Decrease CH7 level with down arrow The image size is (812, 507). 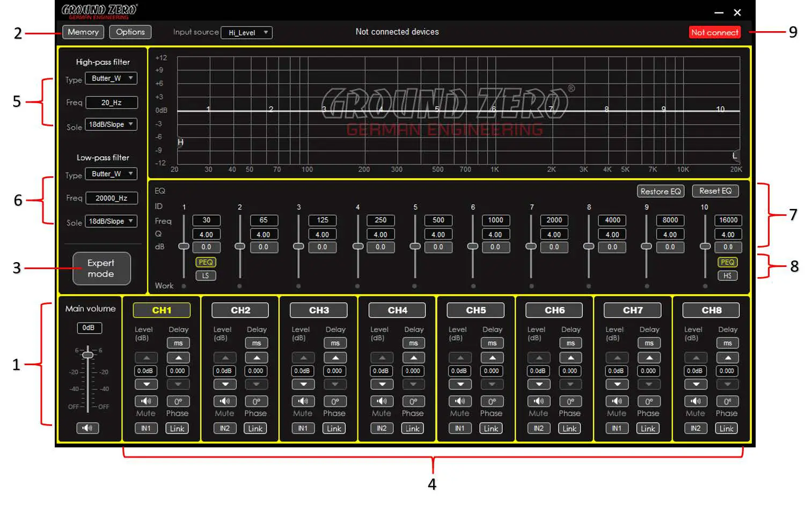(x=617, y=384)
